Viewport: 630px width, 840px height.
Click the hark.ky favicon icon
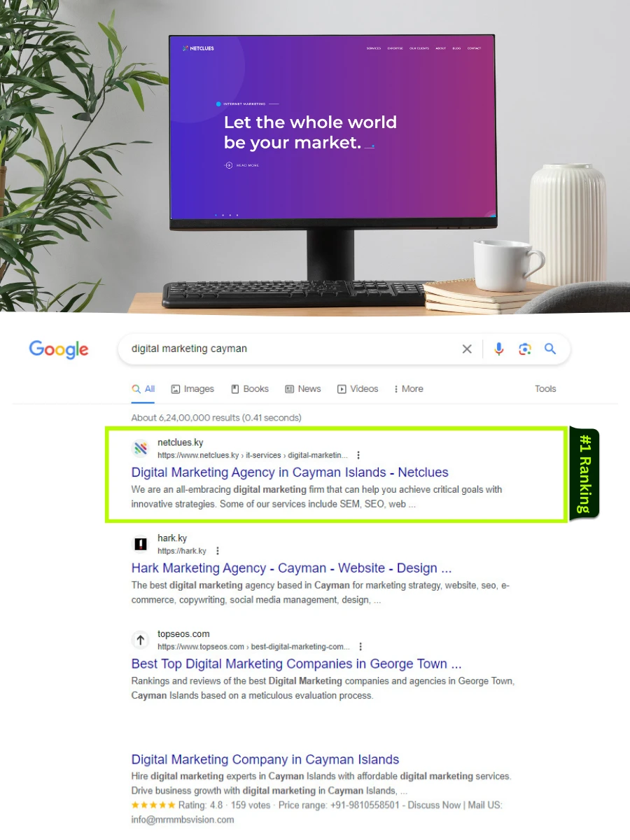click(x=141, y=544)
